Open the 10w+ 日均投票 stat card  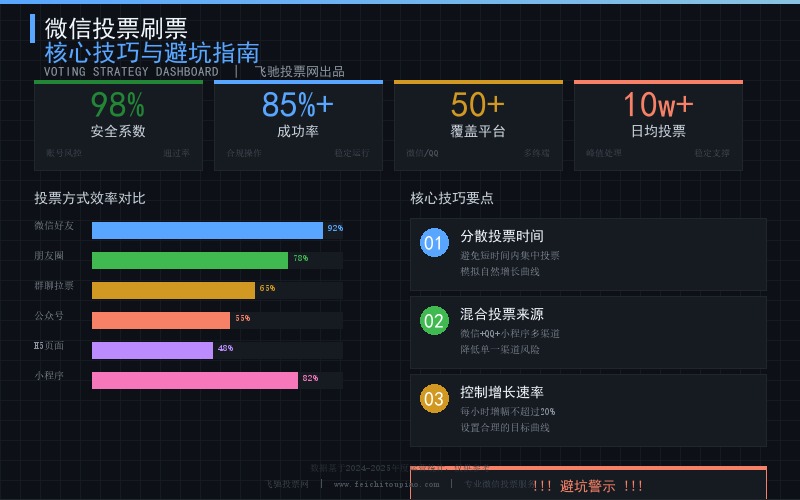click(659, 126)
